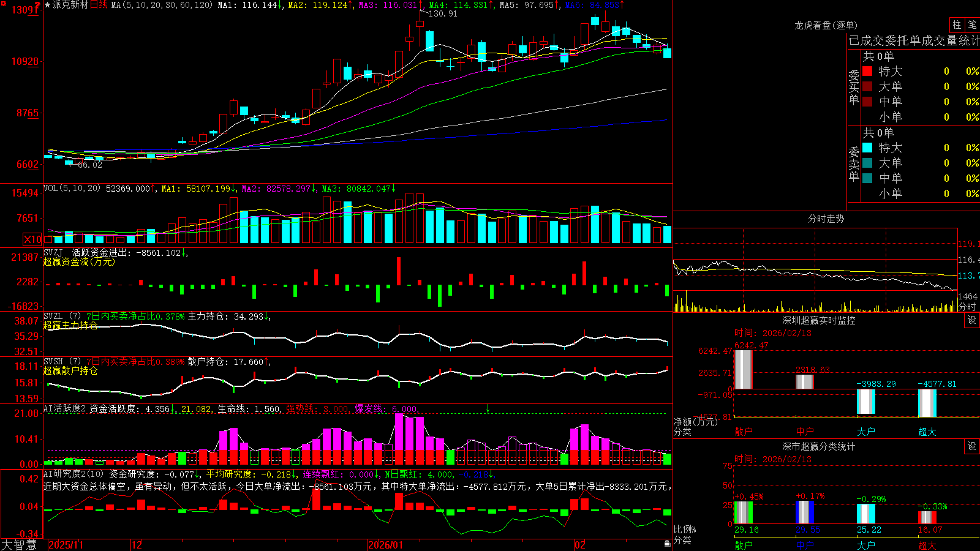Switch 龙虎看盘 to 笔 tick view
Image resolution: width=980 pixels, height=551 pixels.
pos(973,25)
